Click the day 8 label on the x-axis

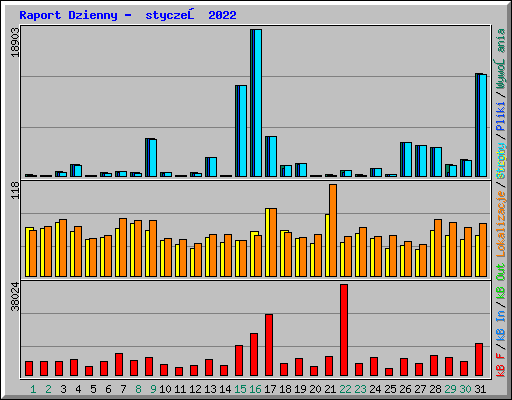[138, 389]
